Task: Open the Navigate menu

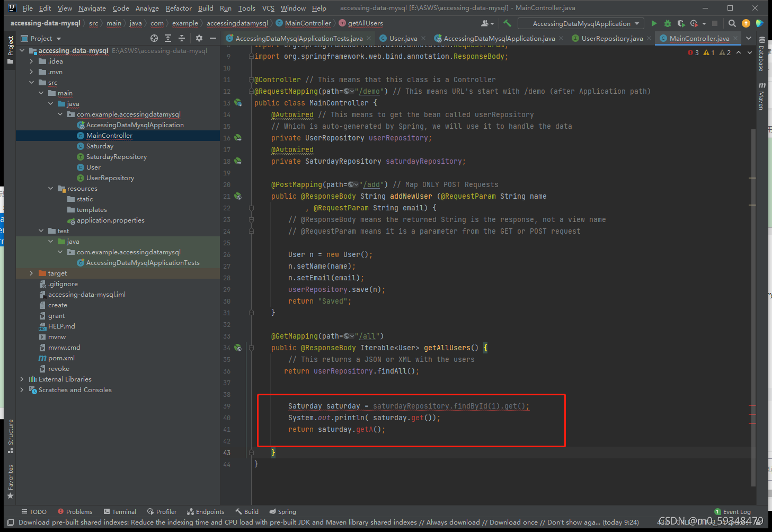Action: [x=92, y=8]
